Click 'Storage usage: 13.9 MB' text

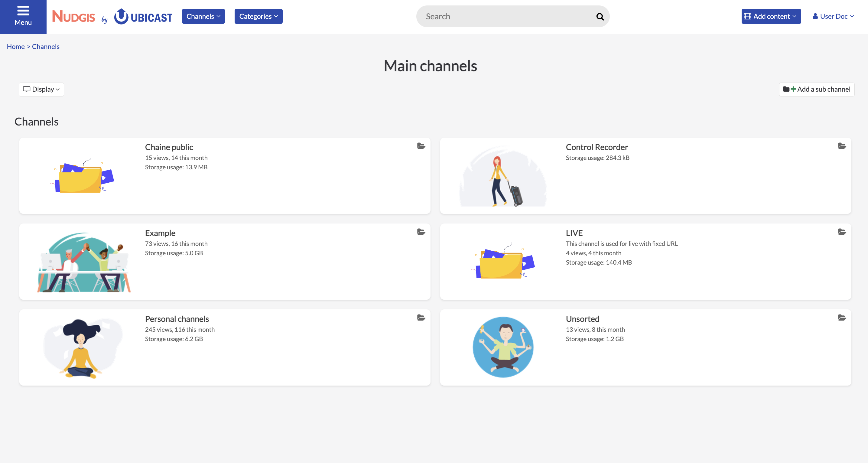pyautogui.click(x=176, y=167)
